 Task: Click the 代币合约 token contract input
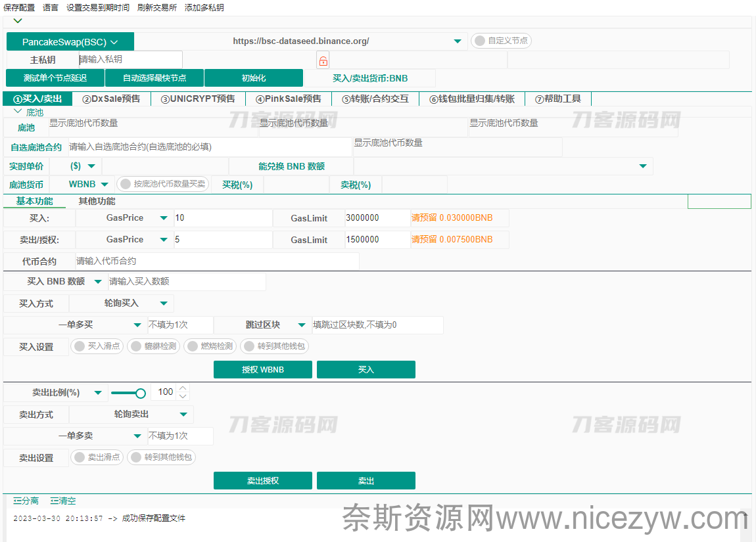pyautogui.click(x=217, y=261)
